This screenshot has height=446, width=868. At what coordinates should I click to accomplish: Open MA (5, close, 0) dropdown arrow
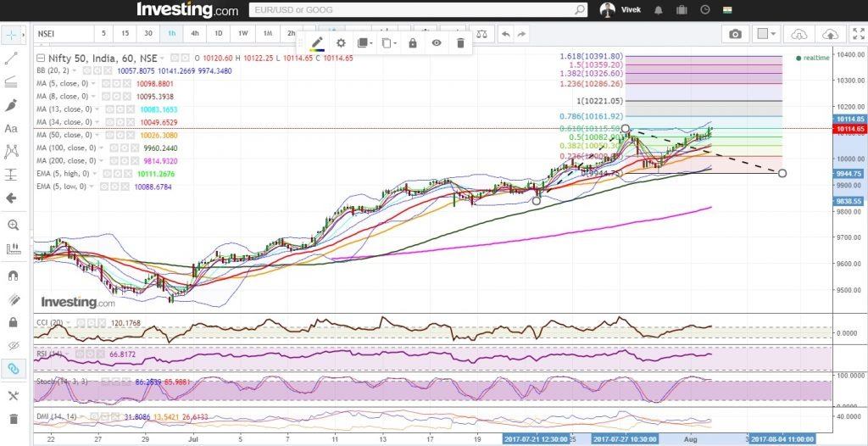[x=93, y=84]
